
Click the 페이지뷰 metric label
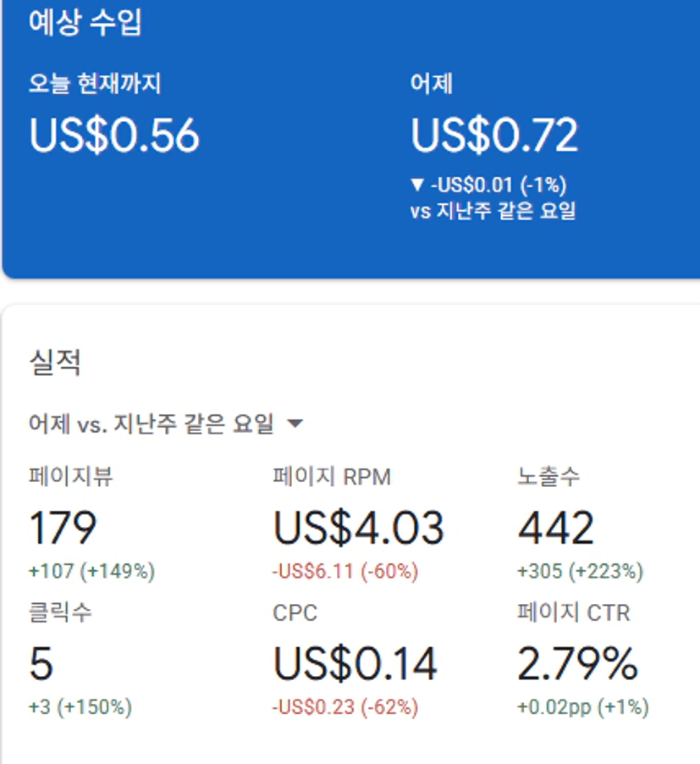click(x=71, y=477)
